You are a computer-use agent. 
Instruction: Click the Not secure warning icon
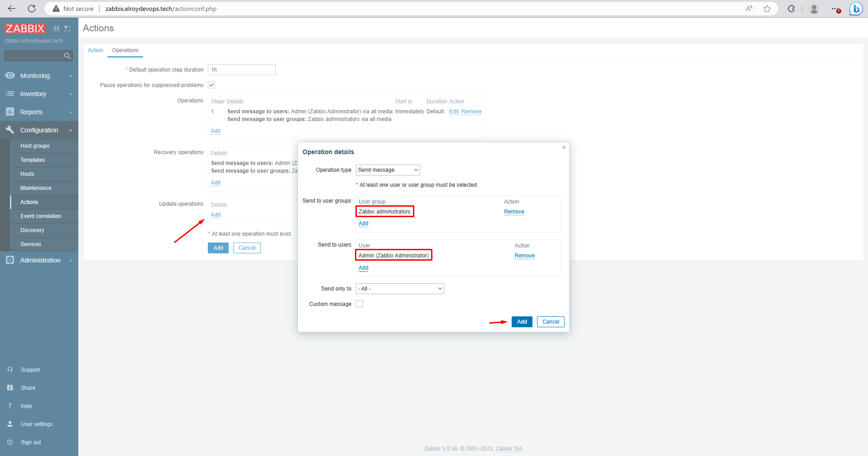[x=56, y=9]
